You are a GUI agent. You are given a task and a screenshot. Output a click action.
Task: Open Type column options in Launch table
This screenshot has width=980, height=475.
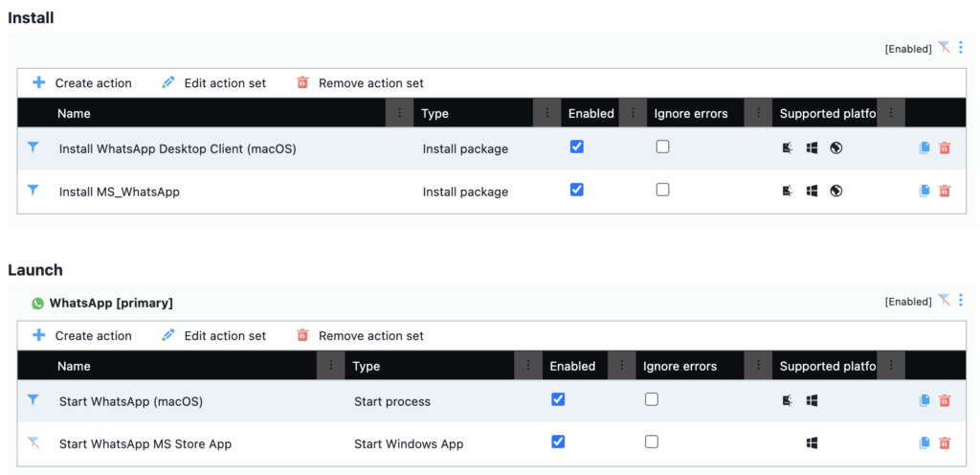point(527,367)
